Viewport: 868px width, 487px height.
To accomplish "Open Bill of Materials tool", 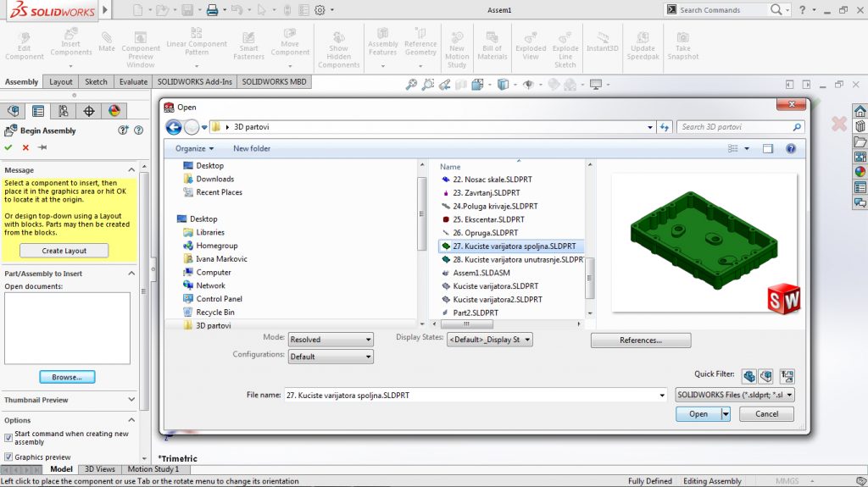I will tap(492, 46).
